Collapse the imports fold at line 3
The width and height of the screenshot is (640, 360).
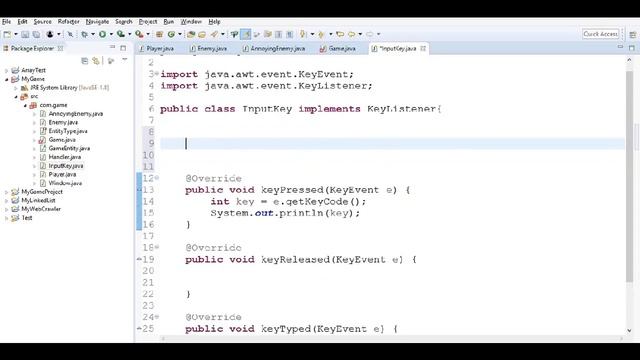157,73
